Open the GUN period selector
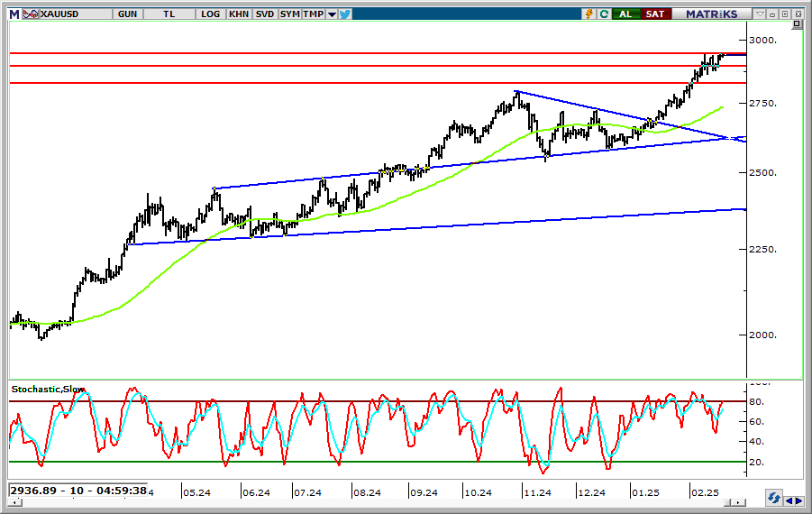812x514 pixels. click(x=127, y=14)
